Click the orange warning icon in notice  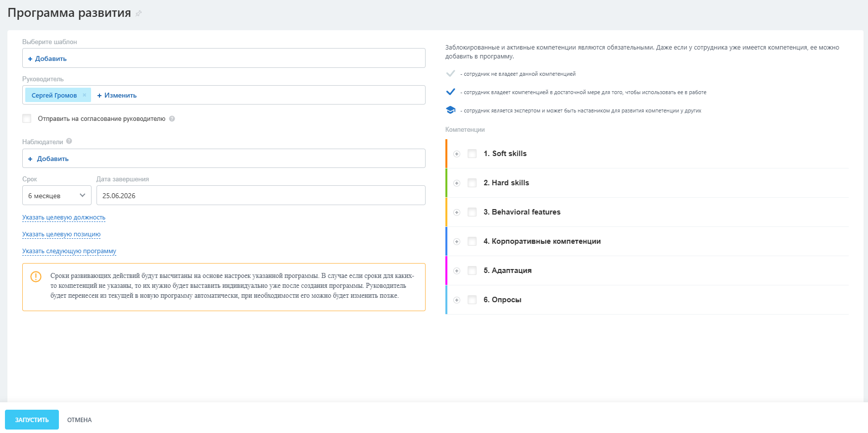click(x=36, y=276)
